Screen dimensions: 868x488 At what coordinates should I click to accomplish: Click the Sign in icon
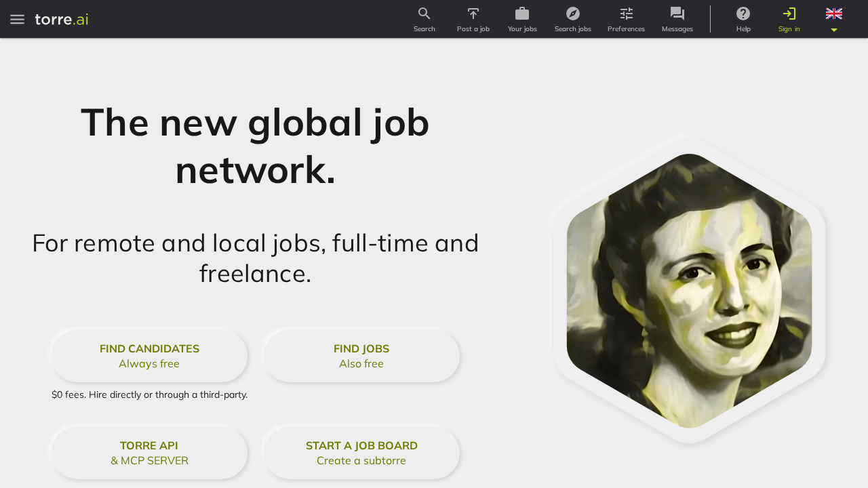pos(789,14)
